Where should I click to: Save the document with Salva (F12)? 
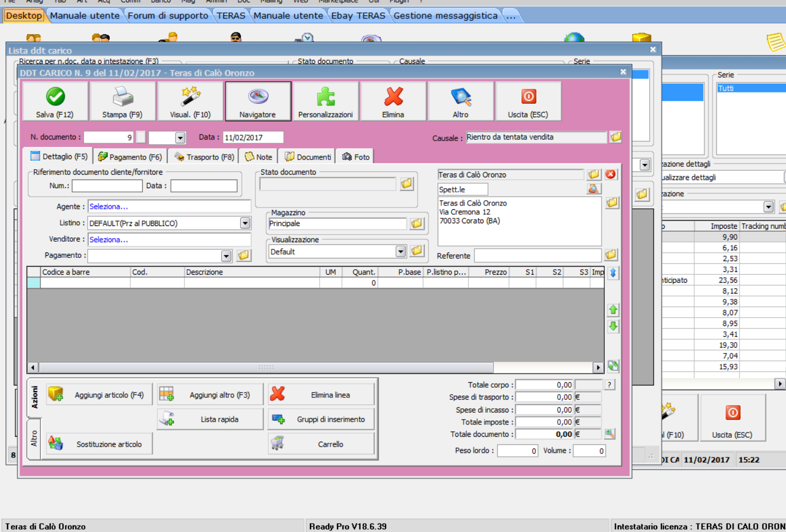point(55,101)
